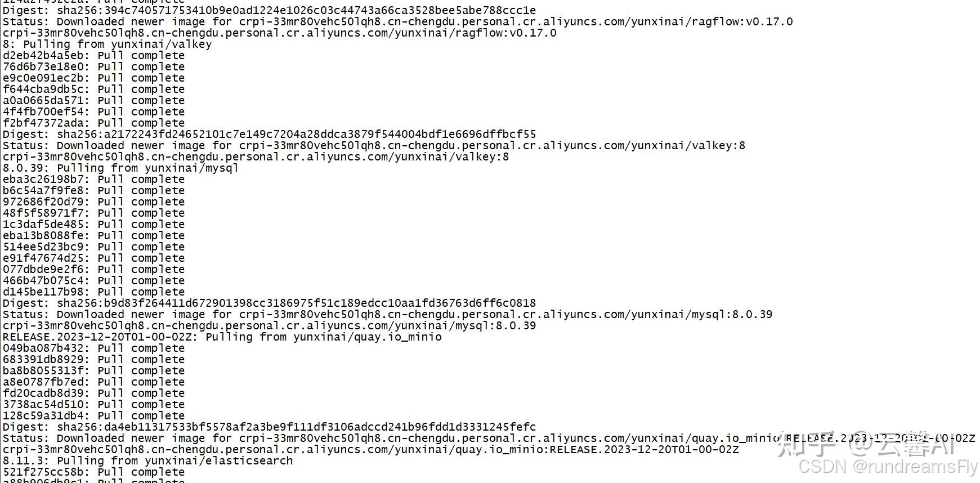Click the valkey sha256 digest line
This screenshot has height=483, width=980.
(x=269, y=135)
